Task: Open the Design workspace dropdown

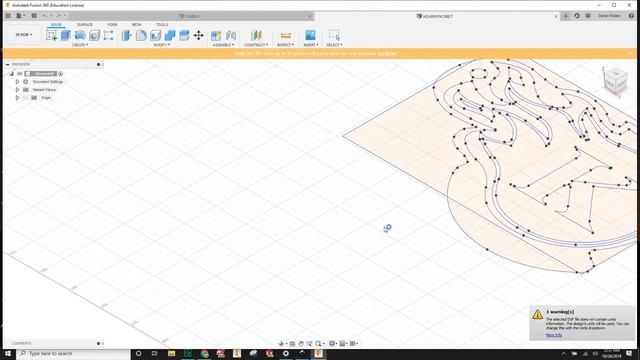Action: pyautogui.click(x=24, y=35)
